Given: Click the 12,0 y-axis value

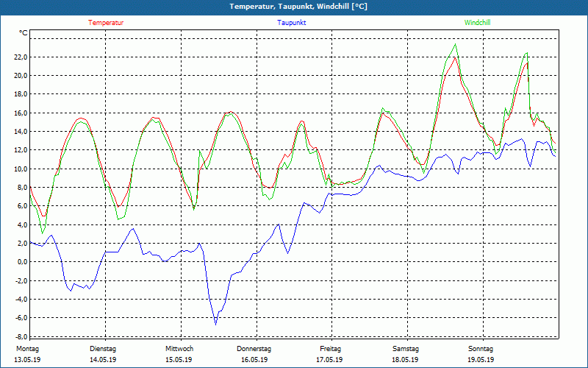Looking at the screenshot, I should tap(21, 150).
